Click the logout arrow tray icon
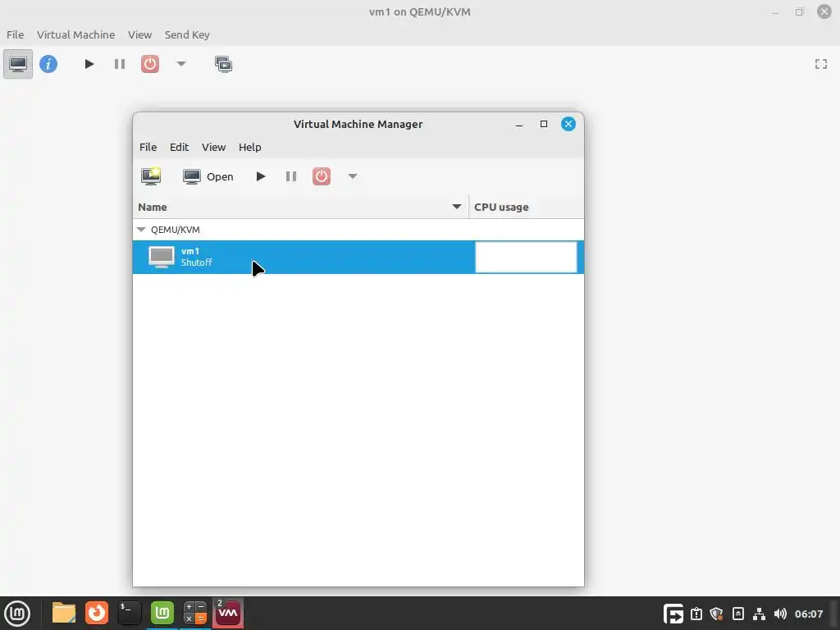This screenshot has width=840, height=630. (x=673, y=614)
